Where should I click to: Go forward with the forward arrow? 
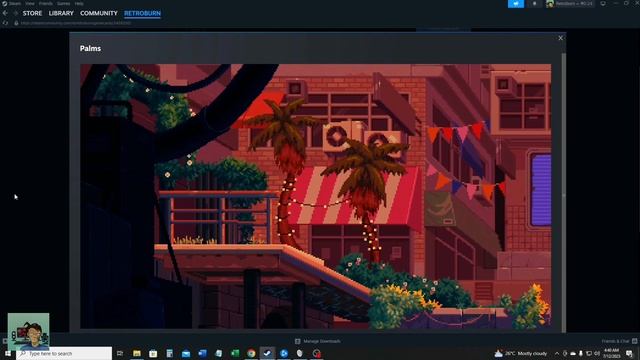pyautogui.click(x=16, y=13)
